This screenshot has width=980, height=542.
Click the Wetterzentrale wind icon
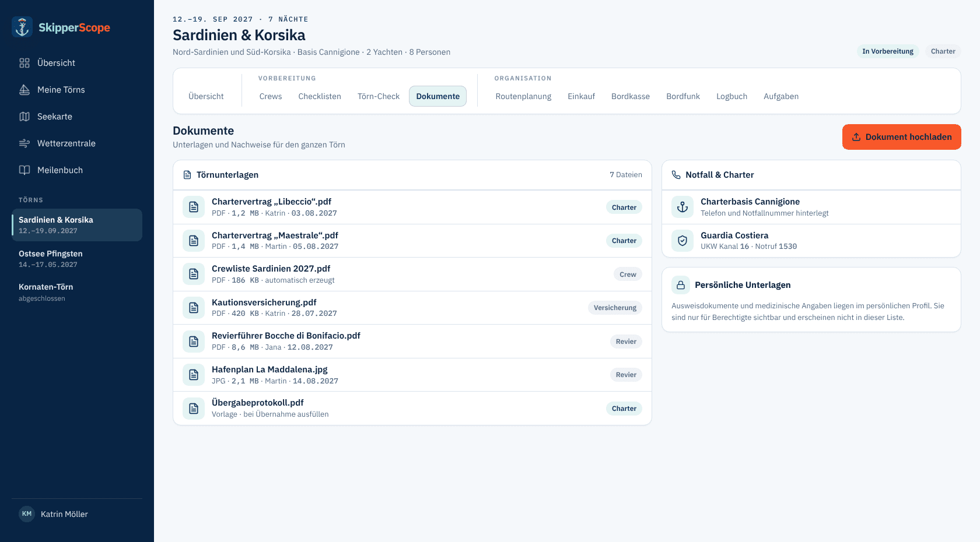click(24, 143)
